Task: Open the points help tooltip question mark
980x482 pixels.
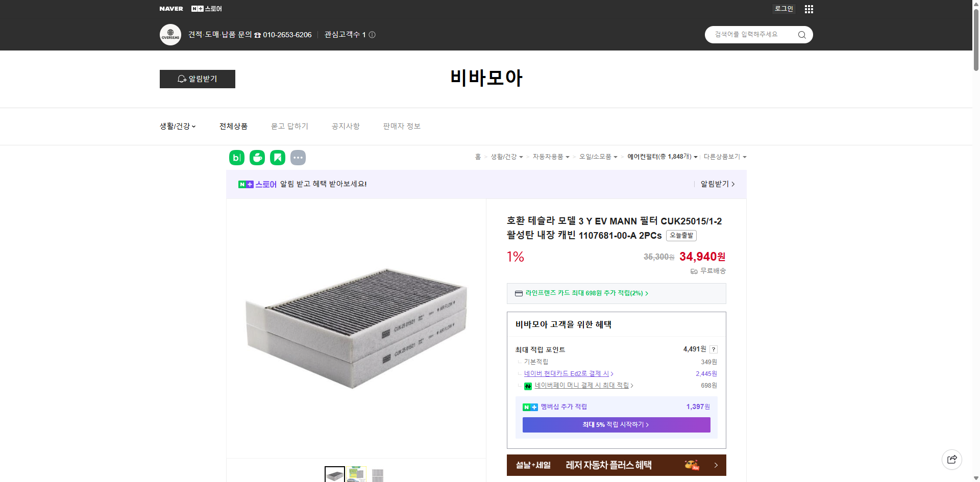Action: 713,349
